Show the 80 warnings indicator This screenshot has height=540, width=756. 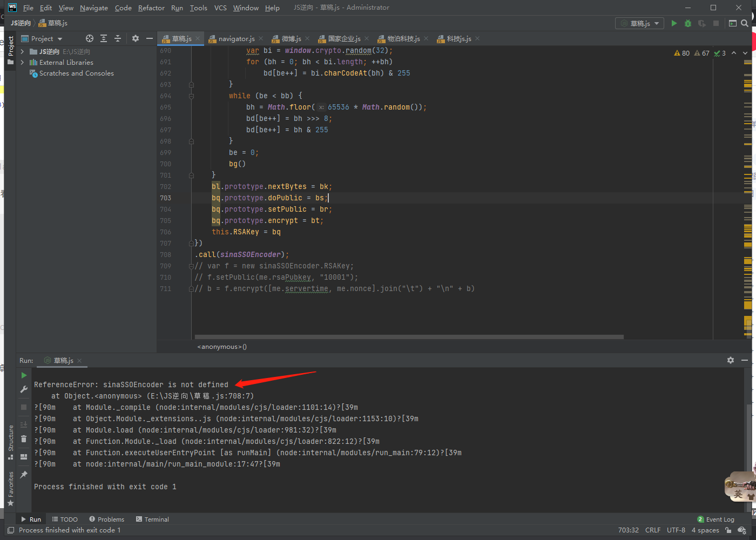click(682, 53)
